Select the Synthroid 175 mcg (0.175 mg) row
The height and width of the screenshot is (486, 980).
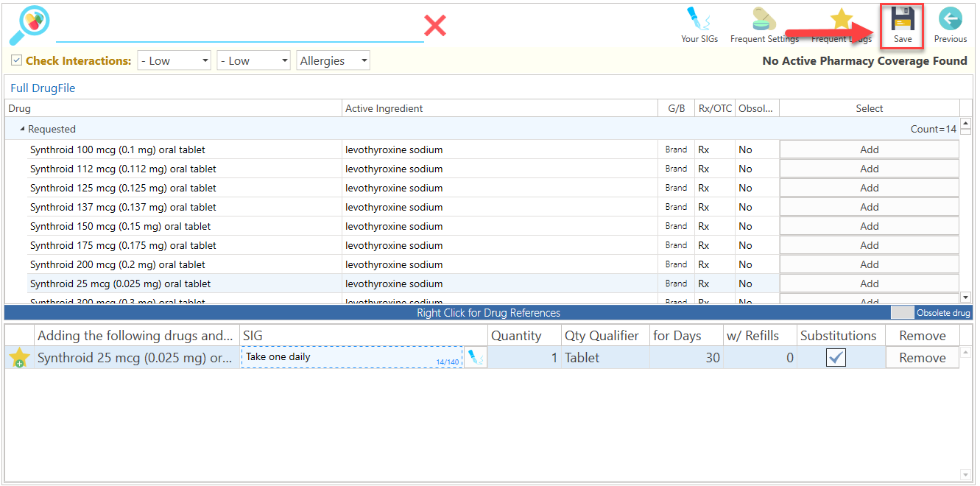point(493,245)
